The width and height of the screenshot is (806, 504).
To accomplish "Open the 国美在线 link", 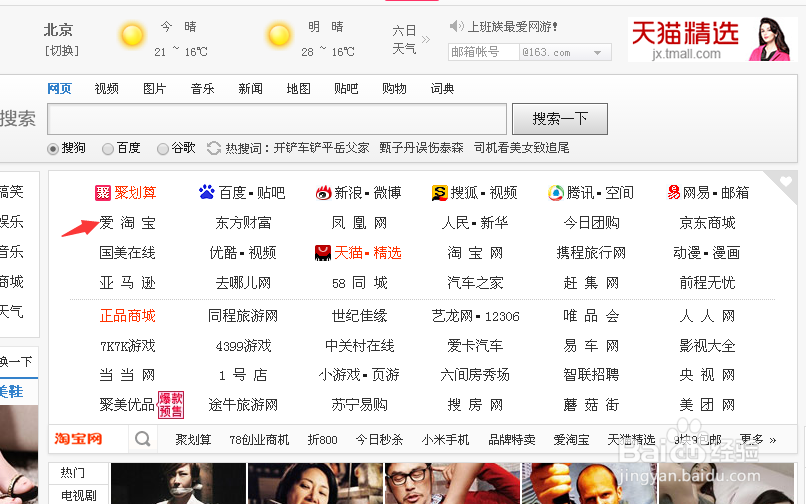I will point(127,253).
